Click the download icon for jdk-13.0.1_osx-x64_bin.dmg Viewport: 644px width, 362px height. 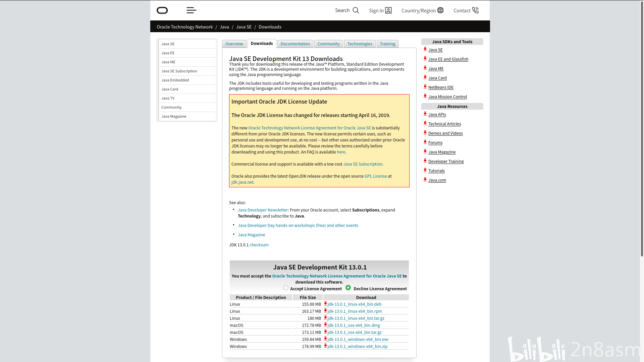[325, 325]
